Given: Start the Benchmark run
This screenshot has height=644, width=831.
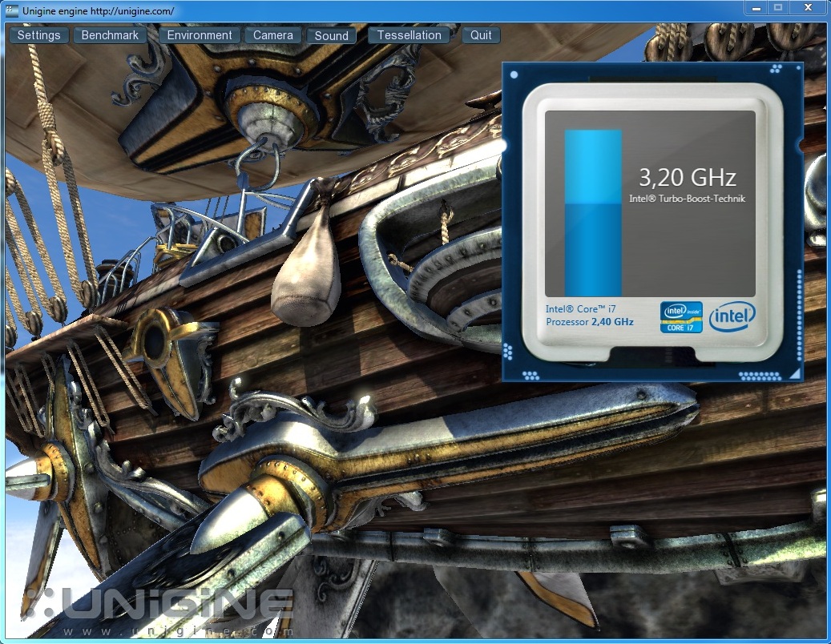Looking at the screenshot, I should (110, 35).
